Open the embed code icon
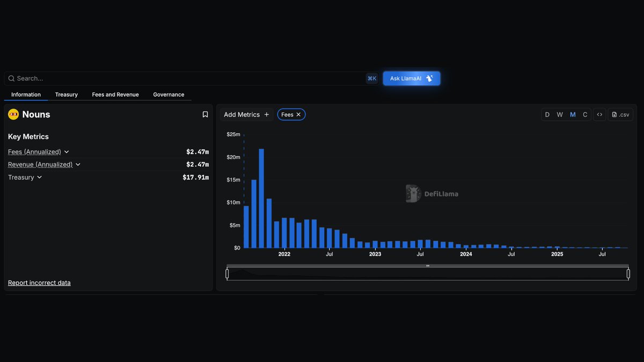The image size is (644, 362). coord(599,115)
